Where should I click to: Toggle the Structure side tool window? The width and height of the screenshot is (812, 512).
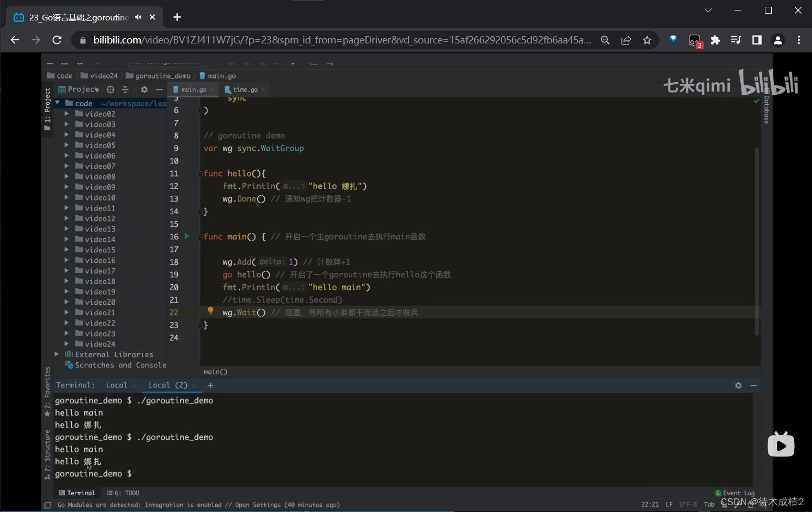(47, 455)
